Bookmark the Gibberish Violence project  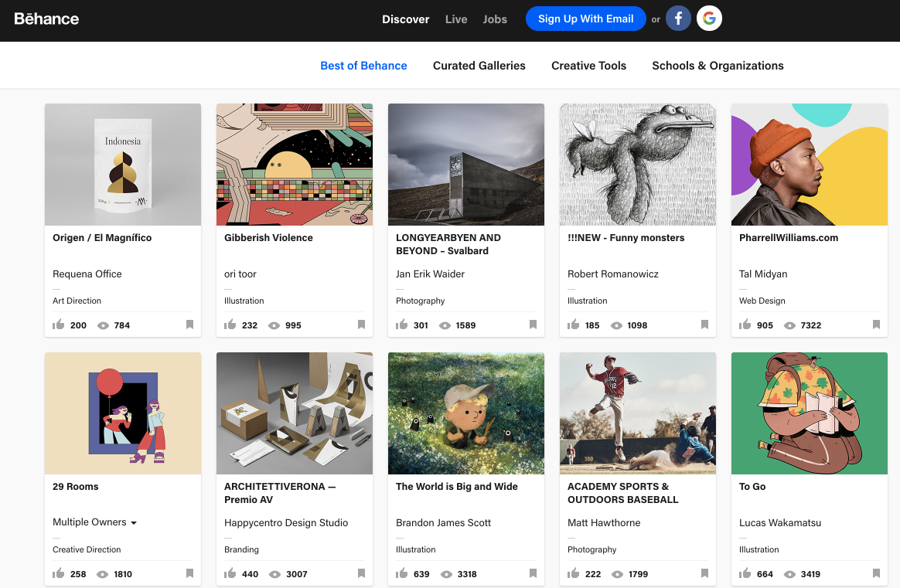coord(362,325)
